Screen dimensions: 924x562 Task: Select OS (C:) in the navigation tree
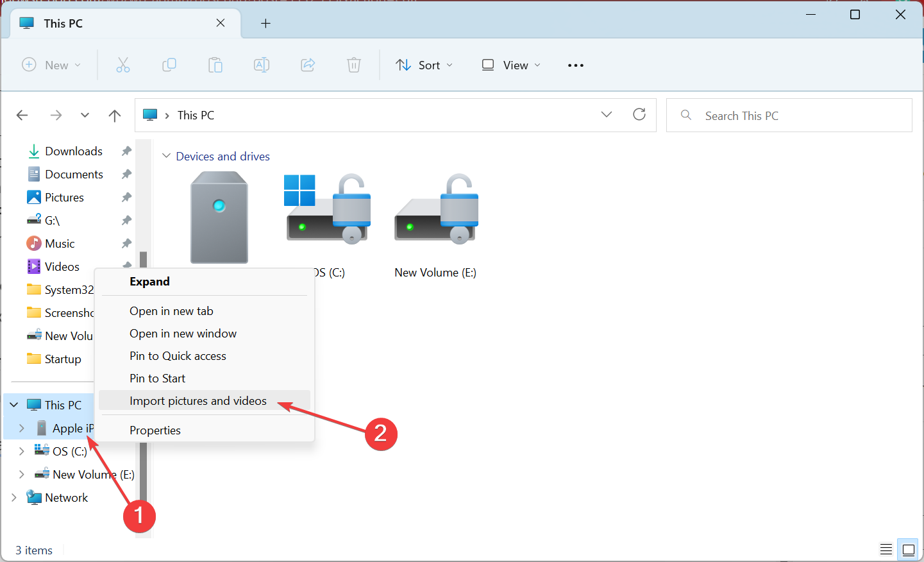pos(69,451)
